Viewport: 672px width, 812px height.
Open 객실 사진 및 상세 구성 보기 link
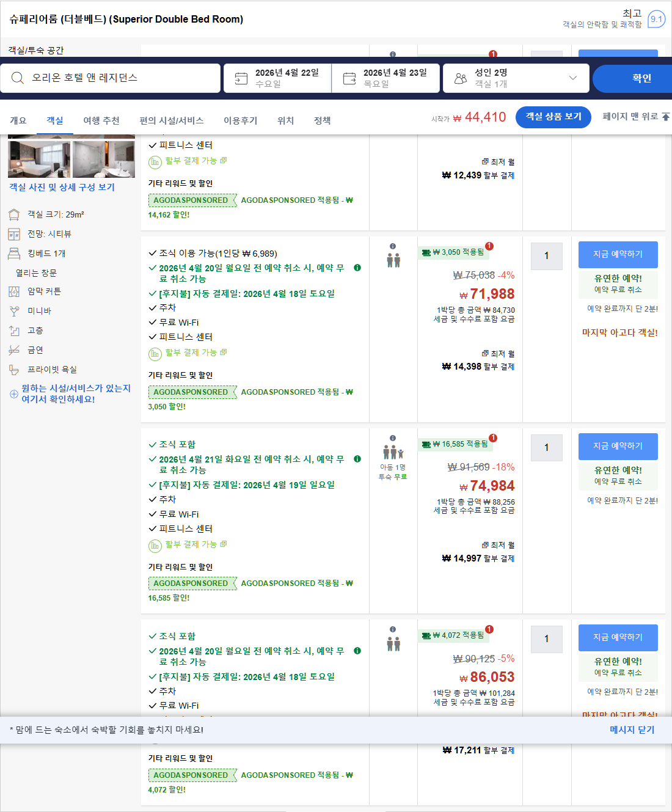(x=61, y=188)
